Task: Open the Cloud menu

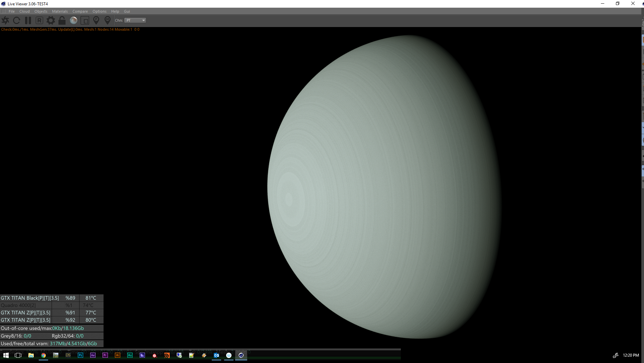Action: tap(24, 11)
